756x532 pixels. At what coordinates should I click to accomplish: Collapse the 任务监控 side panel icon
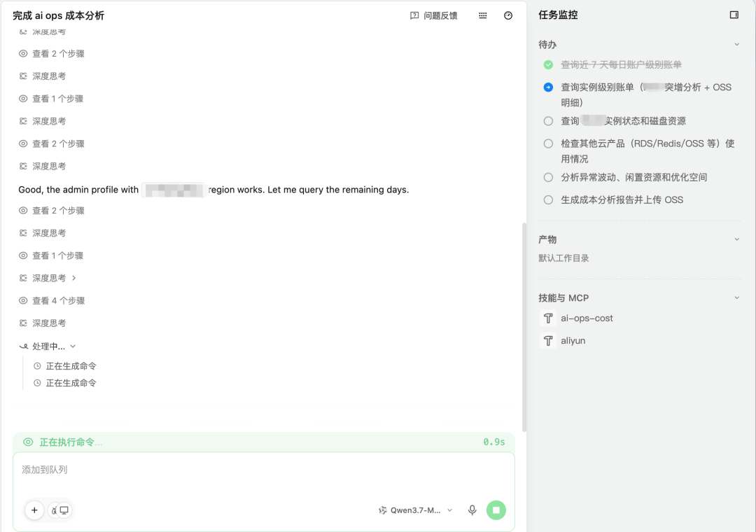pyautogui.click(x=734, y=15)
